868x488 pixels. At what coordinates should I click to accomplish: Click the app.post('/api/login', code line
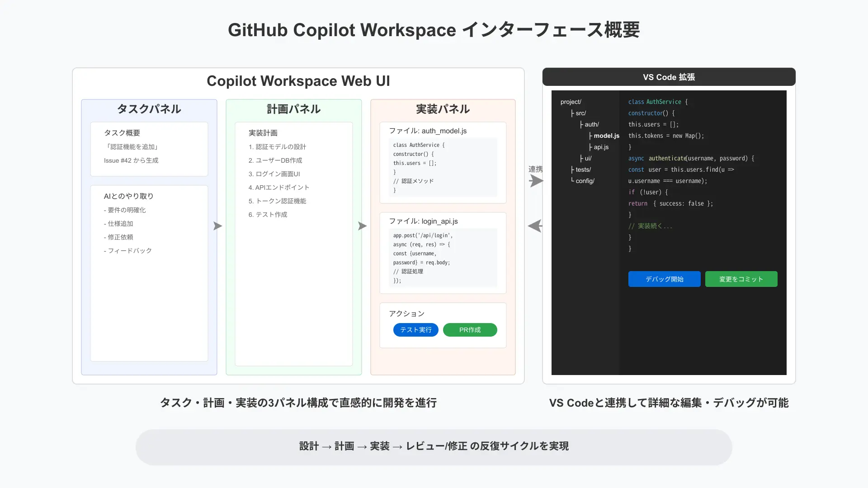[423, 235]
